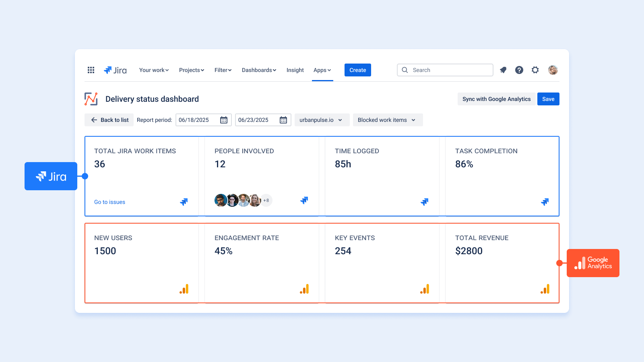Click the KEY EVENTS heading
This screenshot has width=644, height=362.
pyautogui.click(x=355, y=238)
